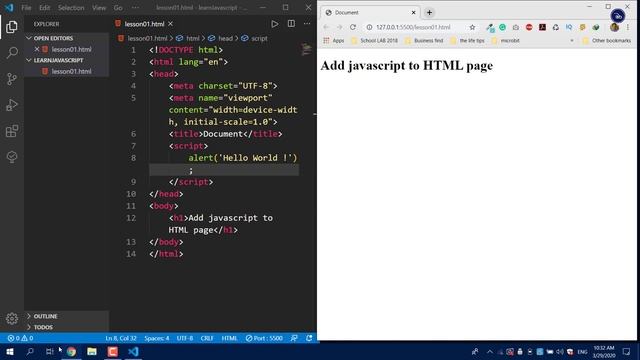Open the Edit menu
This screenshot has height=360, width=640.
tap(44, 8)
